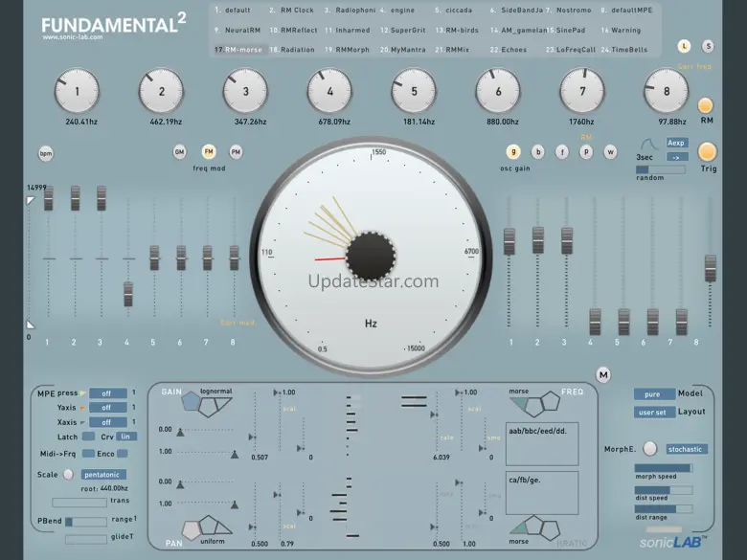The image size is (747, 560).
Task: Toggle the Latch checkbox
Action: pyautogui.click(x=88, y=437)
